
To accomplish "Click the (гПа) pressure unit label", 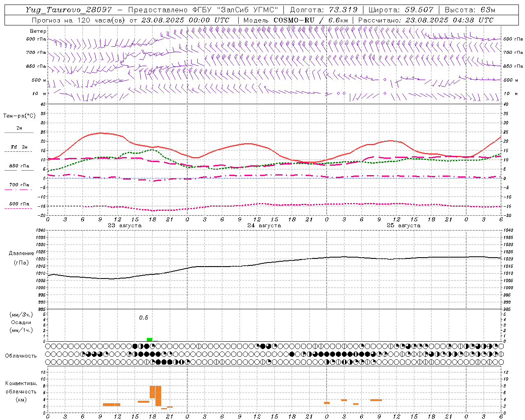I will coord(21,263).
